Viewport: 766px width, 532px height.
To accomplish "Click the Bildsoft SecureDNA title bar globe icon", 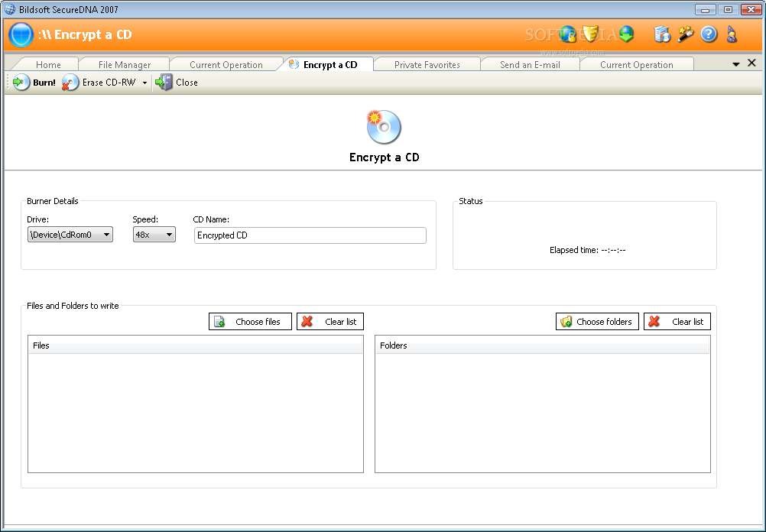I will 10,9.
